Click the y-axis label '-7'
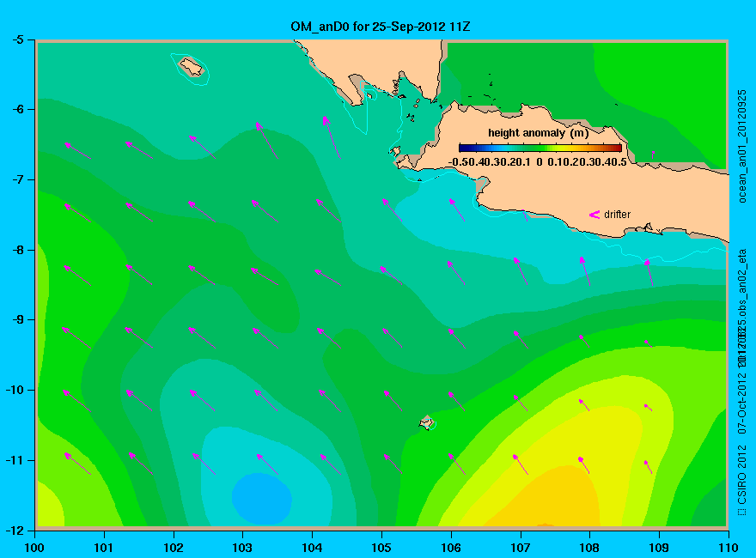This screenshot has width=756, height=558. pos(17,179)
